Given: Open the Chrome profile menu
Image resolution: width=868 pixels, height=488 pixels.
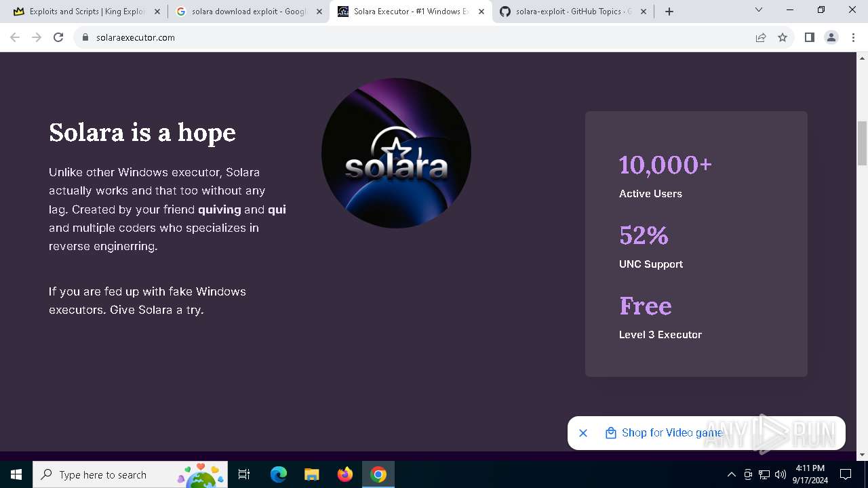Looking at the screenshot, I should [x=831, y=37].
